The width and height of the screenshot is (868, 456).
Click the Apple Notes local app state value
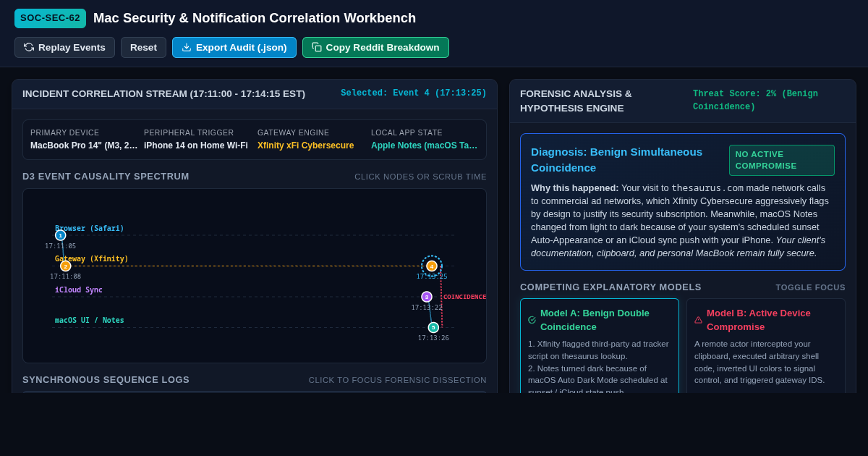[x=425, y=145]
